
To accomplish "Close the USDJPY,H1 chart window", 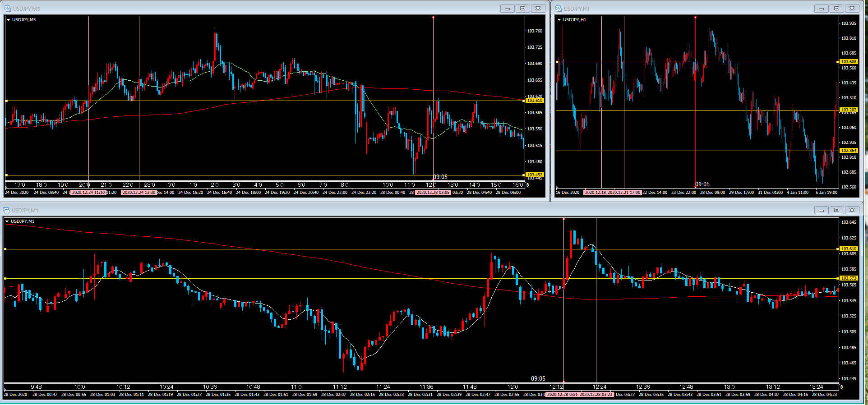I will [x=852, y=9].
